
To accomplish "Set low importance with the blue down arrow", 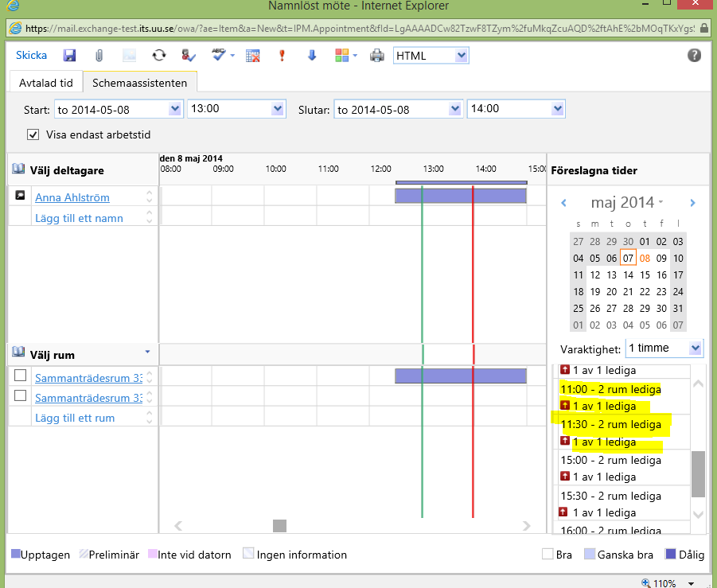I will pos(312,56).
